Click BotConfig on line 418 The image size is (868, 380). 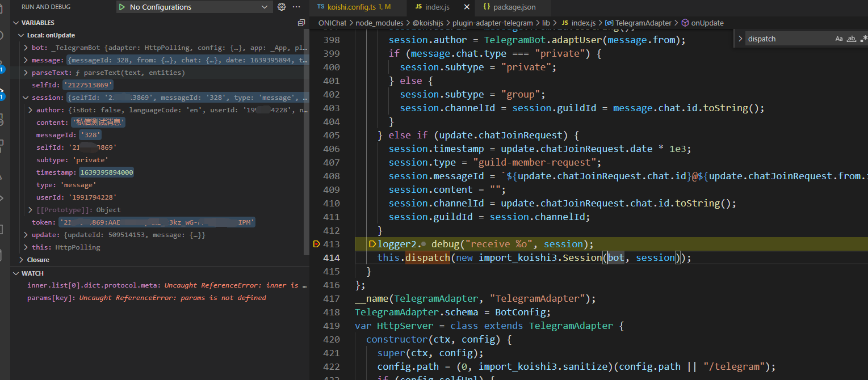521,312
